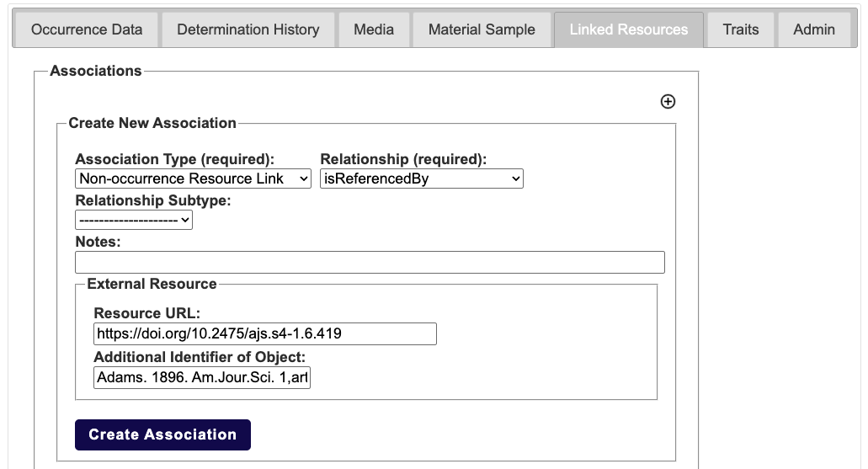Click the External Resource section title

click(x=152, y=284)
